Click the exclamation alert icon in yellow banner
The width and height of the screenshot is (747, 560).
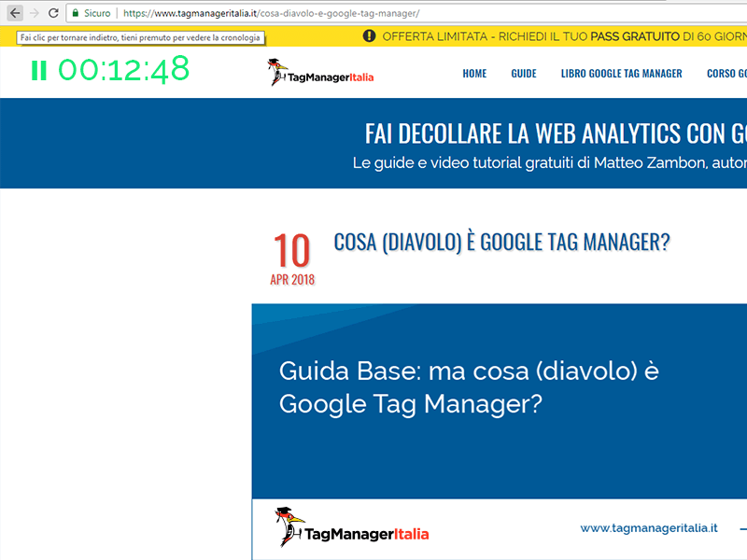tap(369, 35)
